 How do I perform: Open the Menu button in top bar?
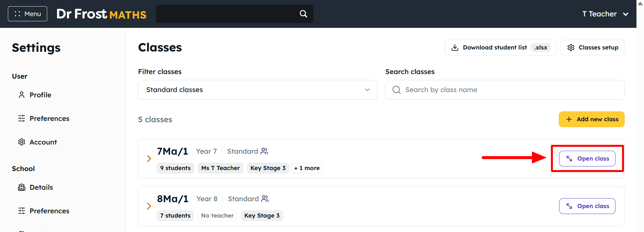pos(28,14)
